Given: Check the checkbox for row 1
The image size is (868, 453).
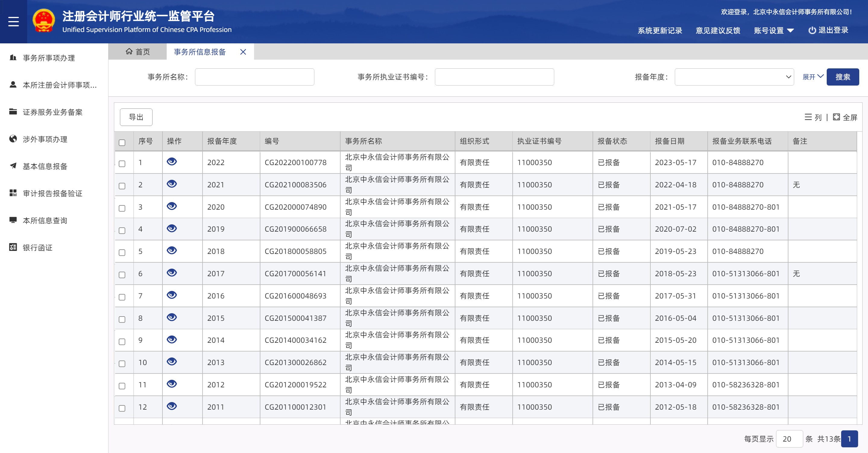Looking at the screenshot, I should 122,164.
